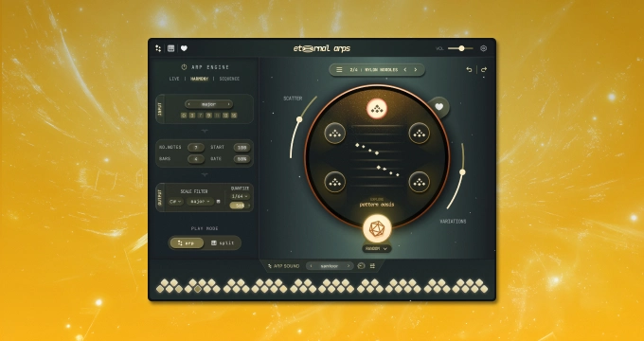Select the lower-right pattern slot
The width and height of the screenshot is (644, 341).
(x=419, y=182)
